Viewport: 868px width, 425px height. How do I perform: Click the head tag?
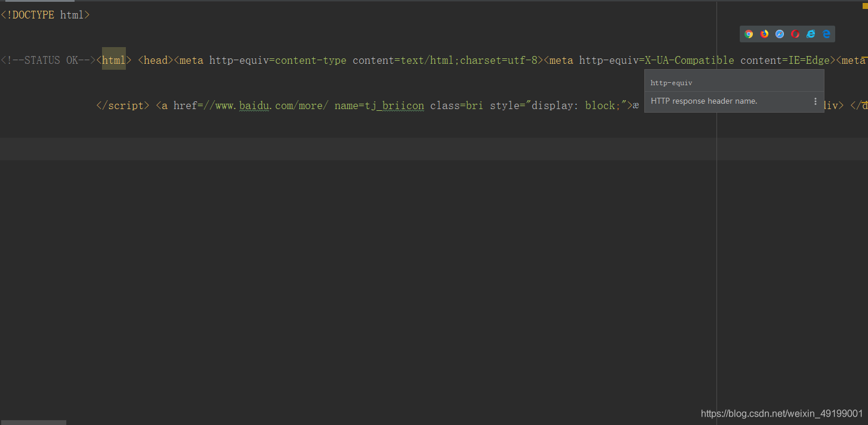coord(156,60)
